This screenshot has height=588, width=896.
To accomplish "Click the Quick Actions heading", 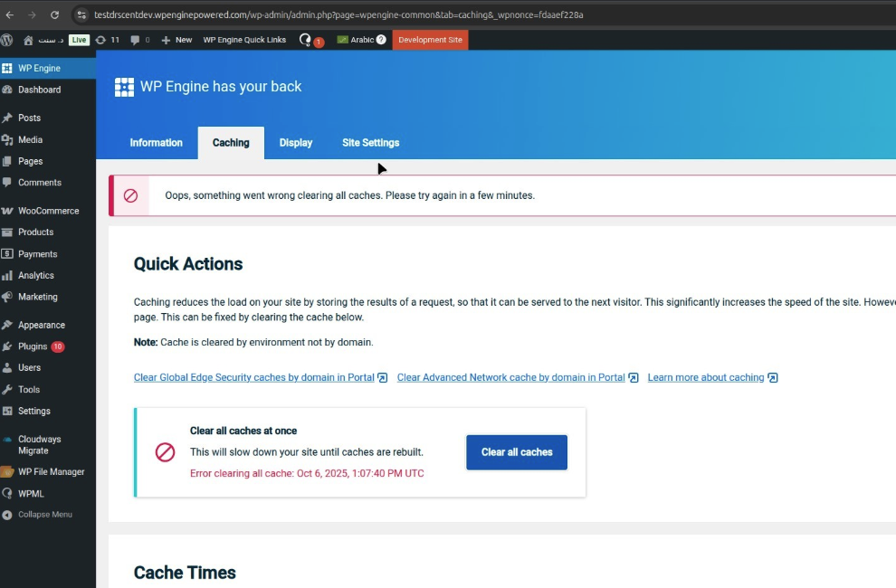I will pyautogui.click(x=188, y=264).
